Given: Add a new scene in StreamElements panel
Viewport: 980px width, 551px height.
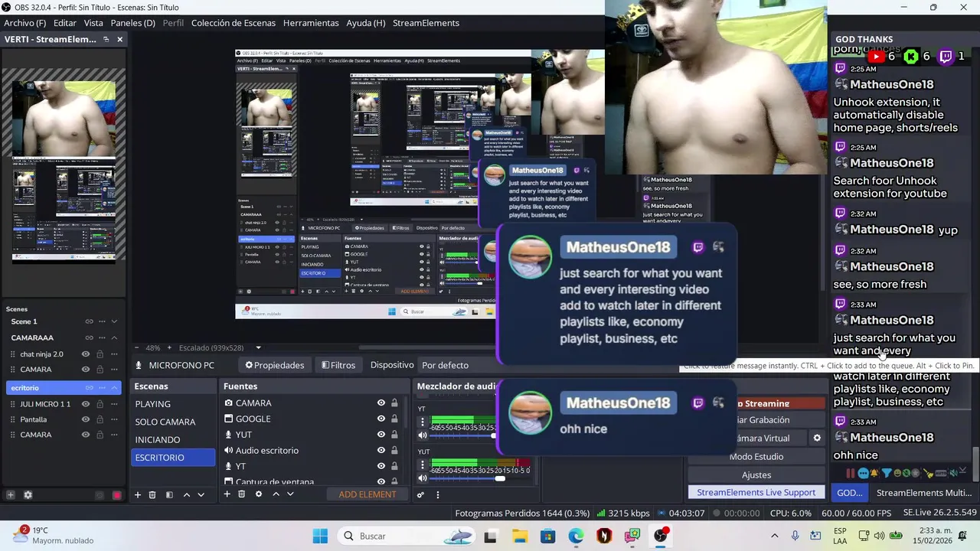Looking at the screenshot, I should tap(11, 495).
